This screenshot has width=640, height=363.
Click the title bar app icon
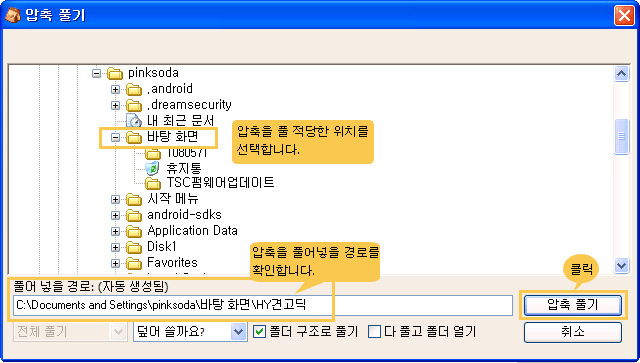[12, 16]
